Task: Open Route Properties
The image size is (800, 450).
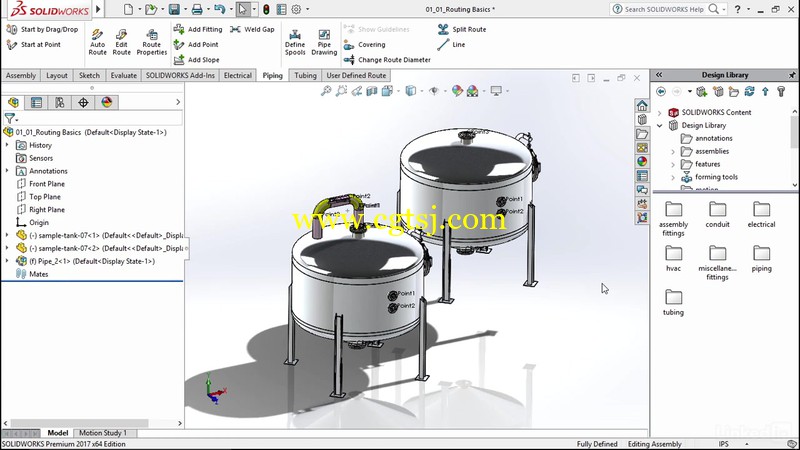Action: point(152,42)
